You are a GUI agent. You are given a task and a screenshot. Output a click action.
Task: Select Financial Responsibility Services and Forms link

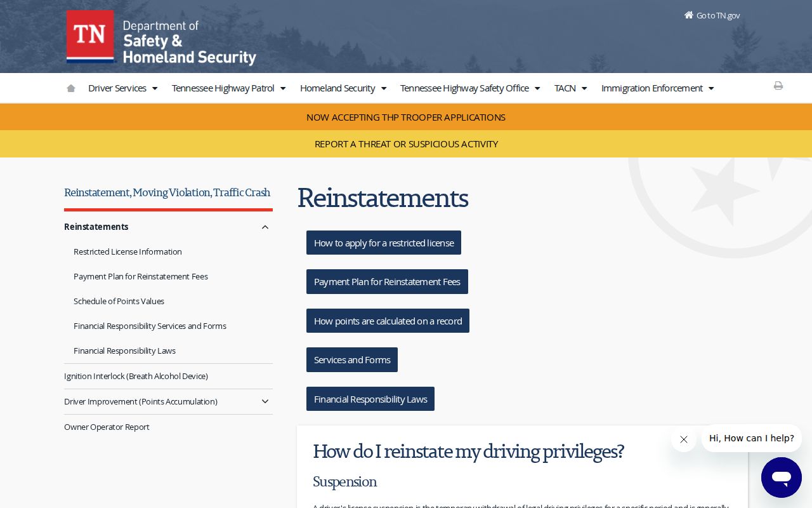150,326
